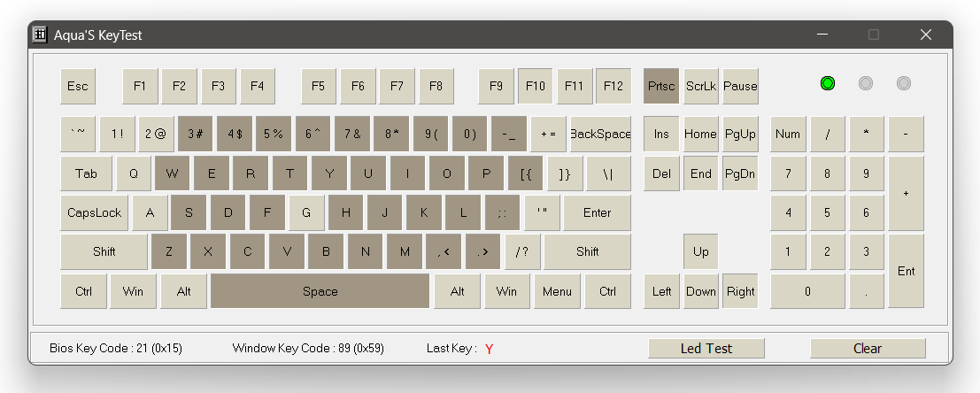Click the Enter key on main keyboard
Viewport: 980px width, 393px height.
(x=597, y=213)
